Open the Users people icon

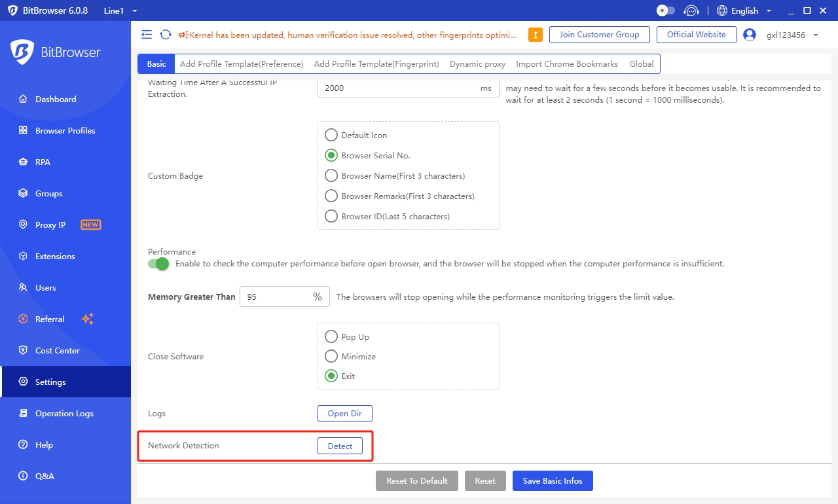(x=23, y=288)
